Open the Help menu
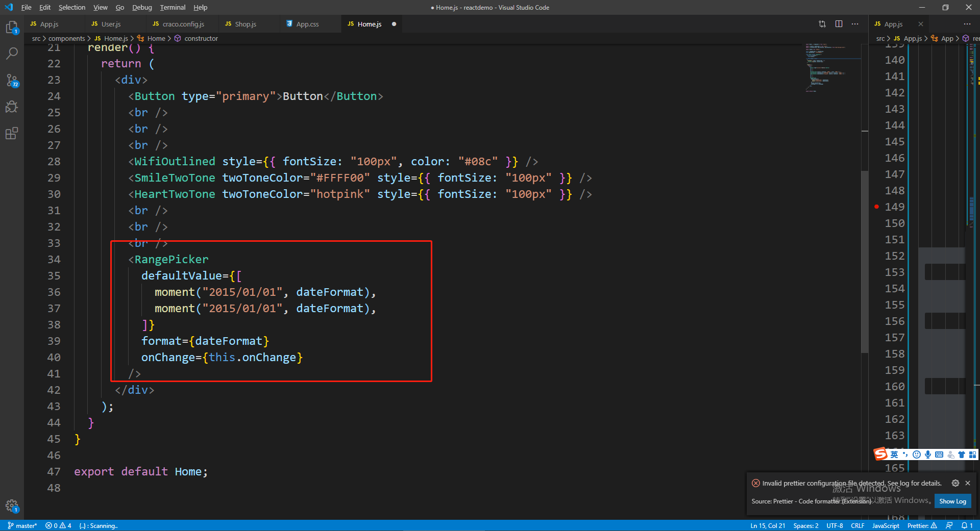 point(201,7)
